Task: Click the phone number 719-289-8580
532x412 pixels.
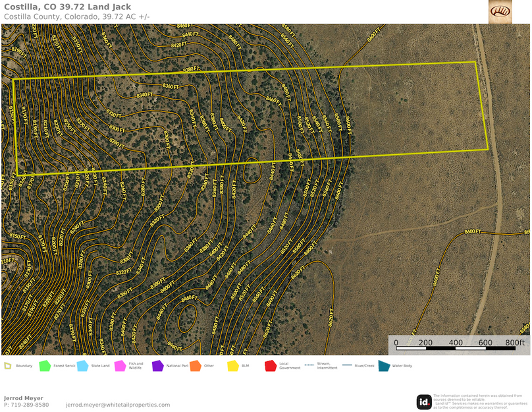Action: (x=27, y=405)
